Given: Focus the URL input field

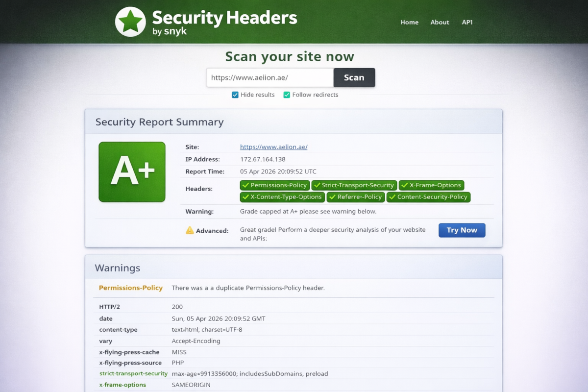Looking at the screenshot, I should [270, 77].
